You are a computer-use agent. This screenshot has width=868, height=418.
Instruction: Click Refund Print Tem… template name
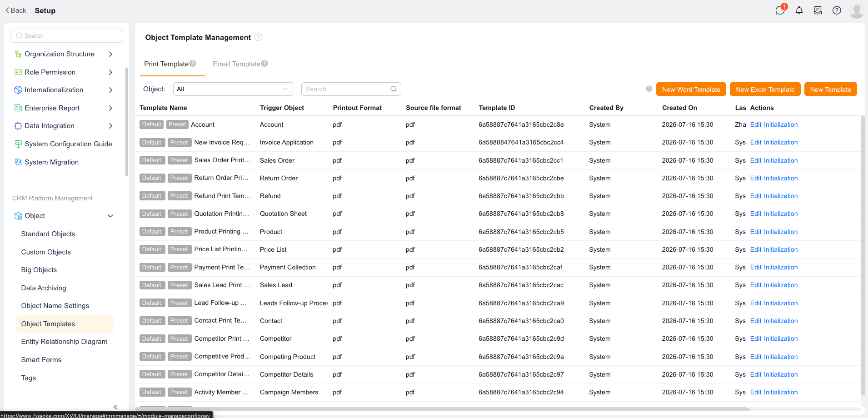tap(222, 196)
